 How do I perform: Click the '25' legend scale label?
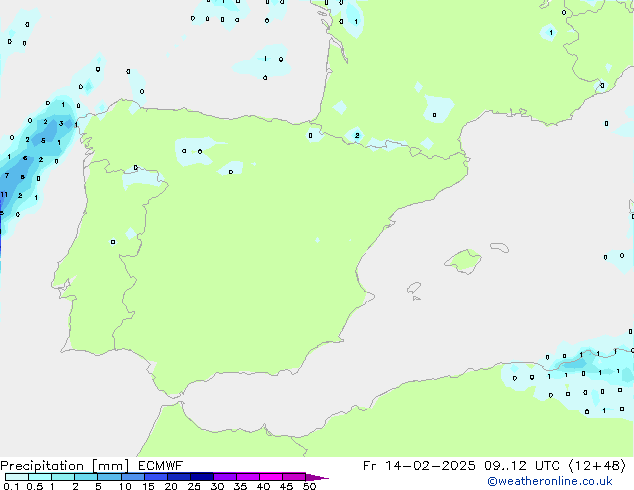point(194,486)
